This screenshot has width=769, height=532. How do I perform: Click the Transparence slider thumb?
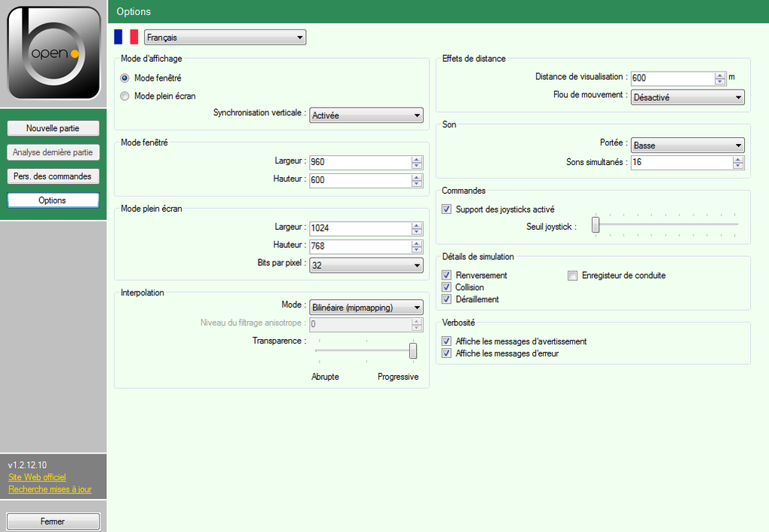413,351
